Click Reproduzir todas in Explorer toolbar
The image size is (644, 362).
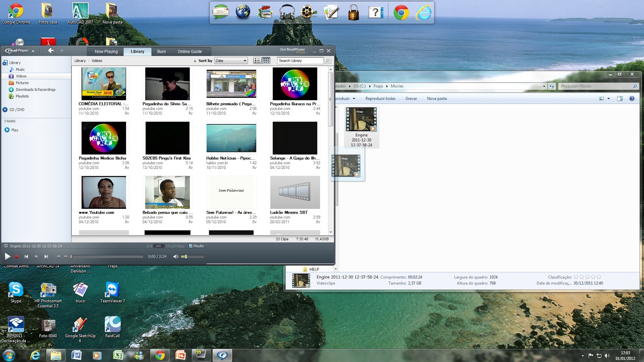click(x=380, y=99)
